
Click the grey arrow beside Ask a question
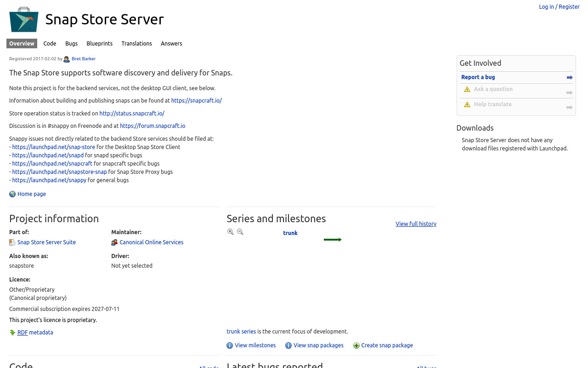point(570,93)
